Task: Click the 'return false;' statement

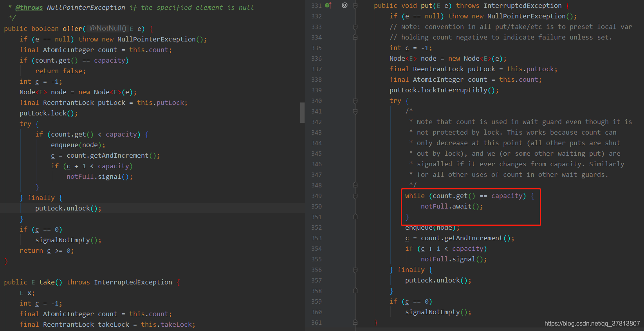Action: pos(60,71)
